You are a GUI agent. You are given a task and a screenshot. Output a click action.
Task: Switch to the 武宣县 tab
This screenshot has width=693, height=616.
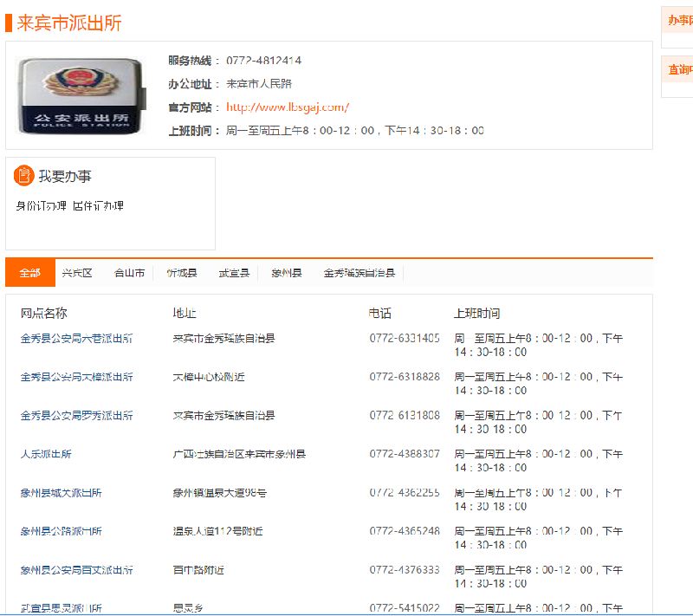click(x=234, y=273)
